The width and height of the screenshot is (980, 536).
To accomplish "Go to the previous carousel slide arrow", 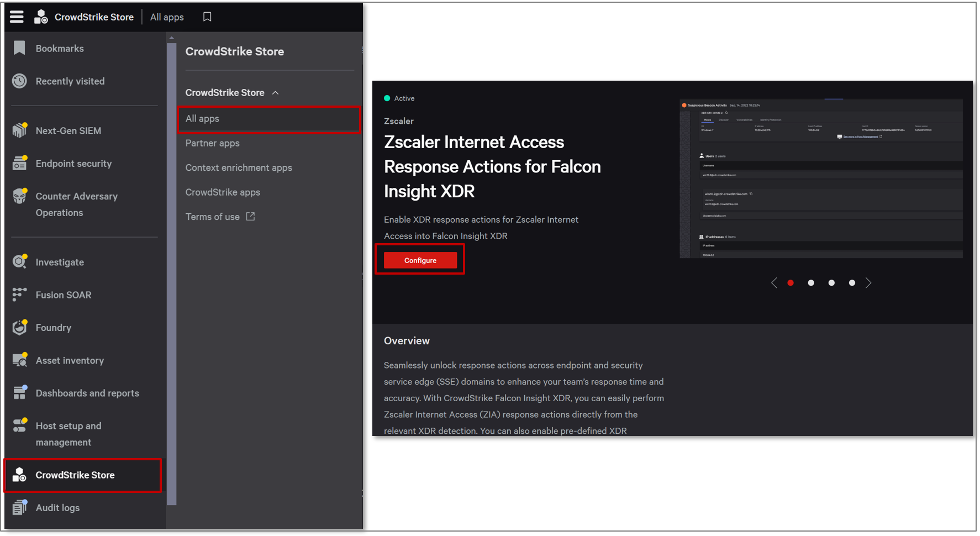I will (x=774, y=283).
